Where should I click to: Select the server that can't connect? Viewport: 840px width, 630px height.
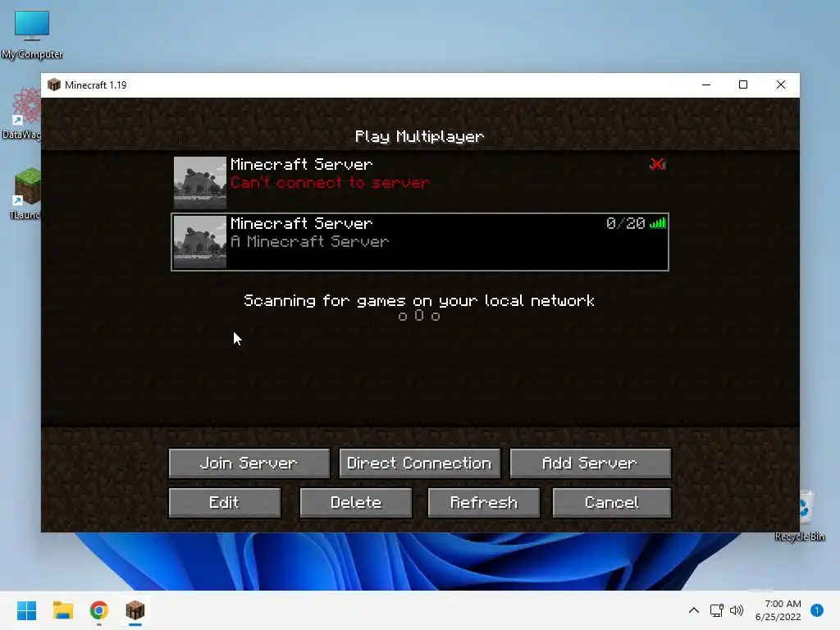(420, 183)
